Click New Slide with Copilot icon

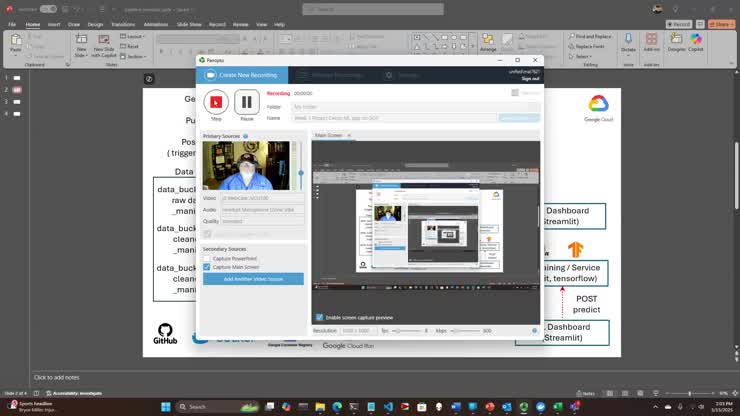point(104,41)
